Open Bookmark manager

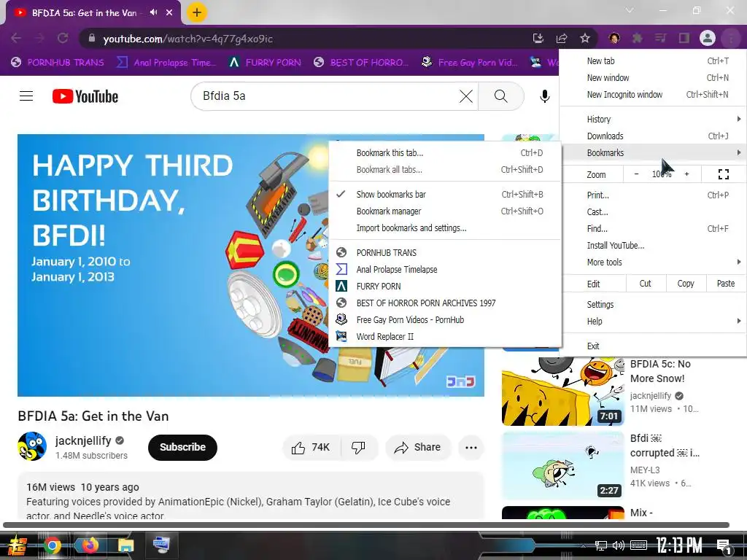pos(445,211)
